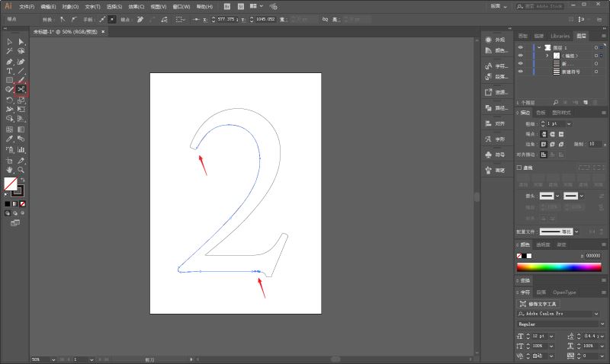Open the 对象(O) menu
The image size is (610, 364).
pos(70,7)
